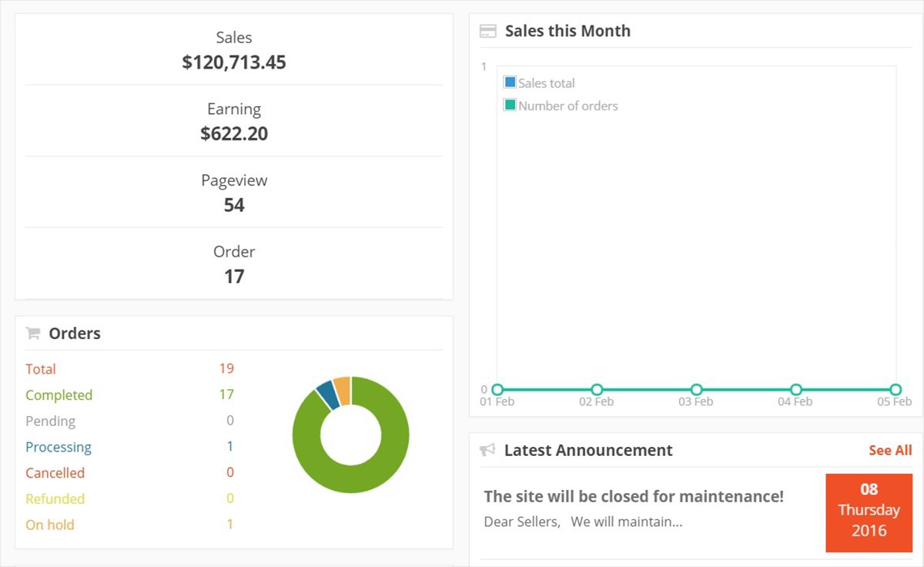The width and height of the screenshot is (924, 567).
Task: Click the credit card icon beside Sales this Month
Action: point(487,30)
